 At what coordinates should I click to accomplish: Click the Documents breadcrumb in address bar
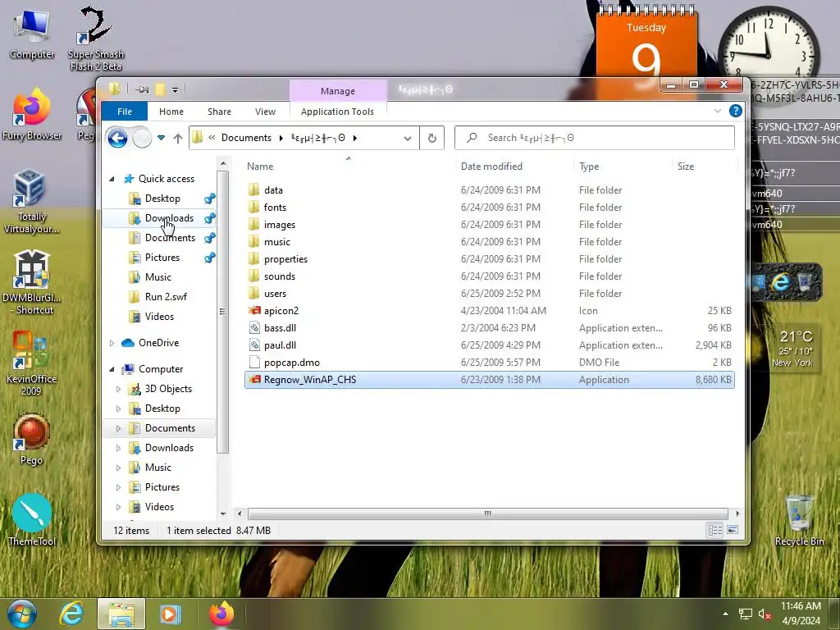click(246, 138)
